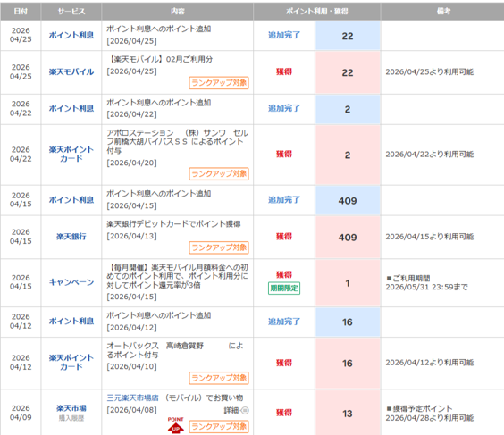Open 購入履歴 link under 楽天市場

click(71, 418)
